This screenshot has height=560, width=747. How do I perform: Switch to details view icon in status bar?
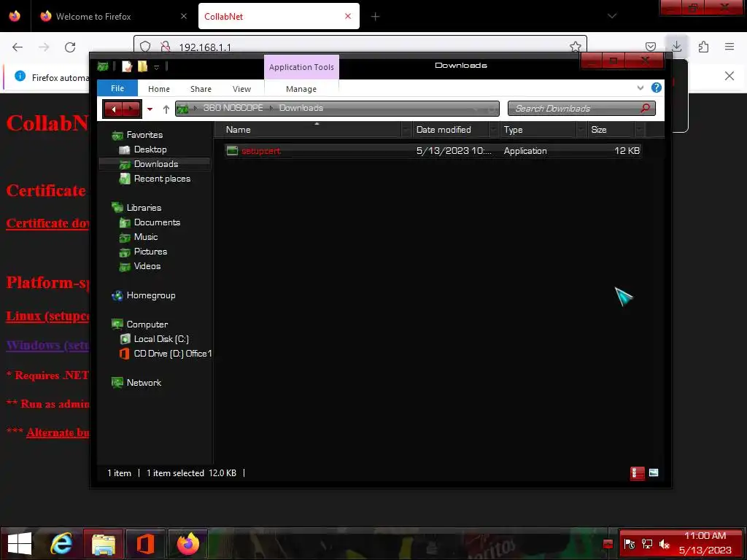coord(637,472)
